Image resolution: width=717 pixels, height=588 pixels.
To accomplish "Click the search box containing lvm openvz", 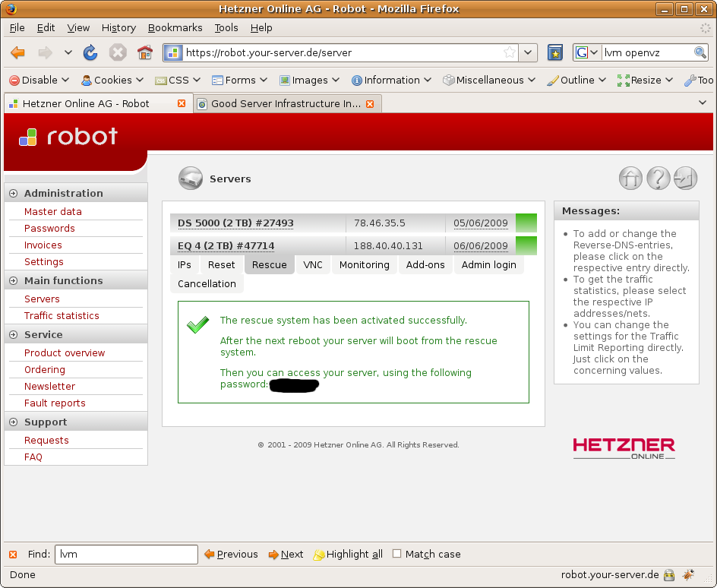I will point(646,52).
